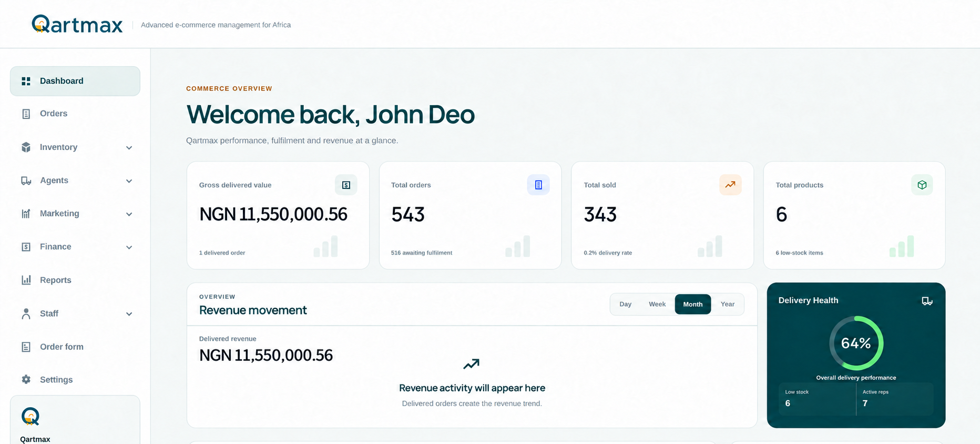Image resolution: width=980 pixels, height=444 pixels.
Task: Click the Total orders value 543
Action: pos(408,214)
